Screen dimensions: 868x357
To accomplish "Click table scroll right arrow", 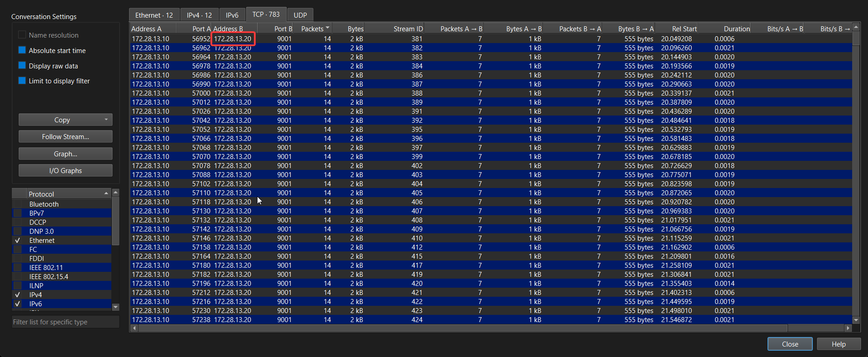I will pos(848,328).
